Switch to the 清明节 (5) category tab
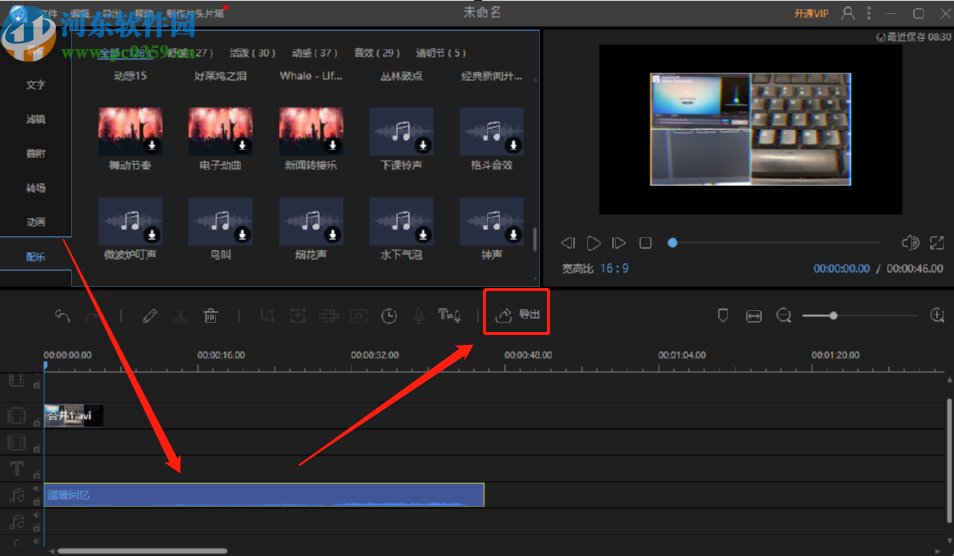Screen dimensions: 954x556 441,53
